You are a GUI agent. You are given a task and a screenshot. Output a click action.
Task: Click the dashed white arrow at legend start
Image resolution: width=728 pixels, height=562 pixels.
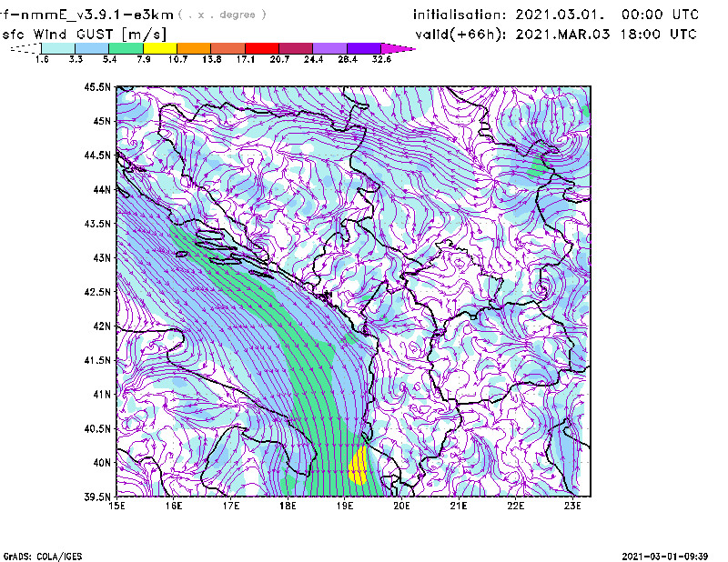click(25, 48)
